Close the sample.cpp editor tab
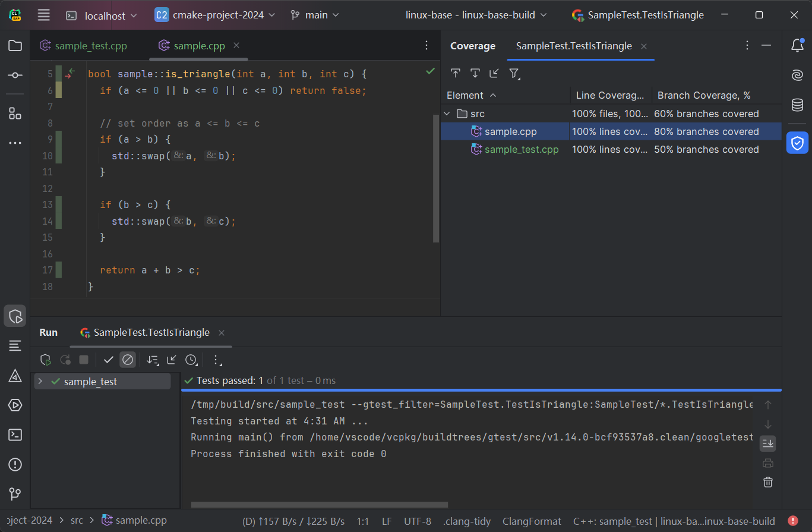Viewport: 812px width, 532px height. tap(236, 45)
